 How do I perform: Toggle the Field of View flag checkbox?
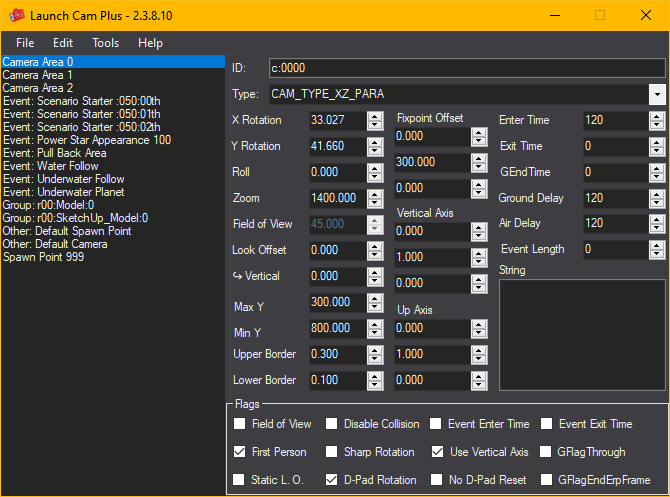click(239, 423)
